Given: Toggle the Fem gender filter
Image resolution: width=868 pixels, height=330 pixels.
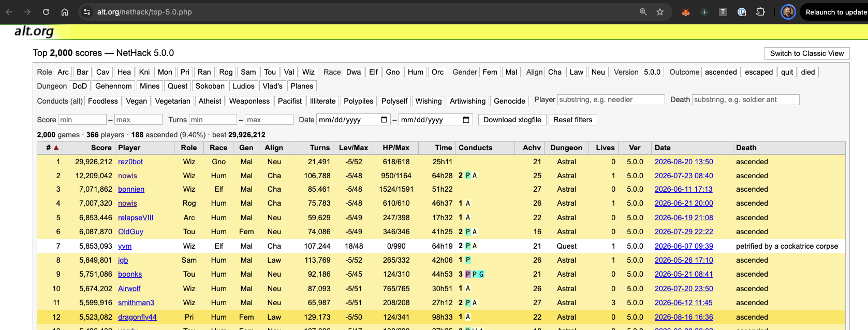Looking at the screenshot, I should coord(490,72).
